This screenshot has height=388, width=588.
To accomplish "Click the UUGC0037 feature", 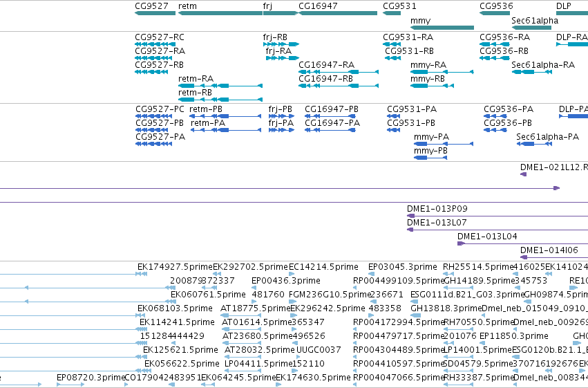I will pos(319,350).
